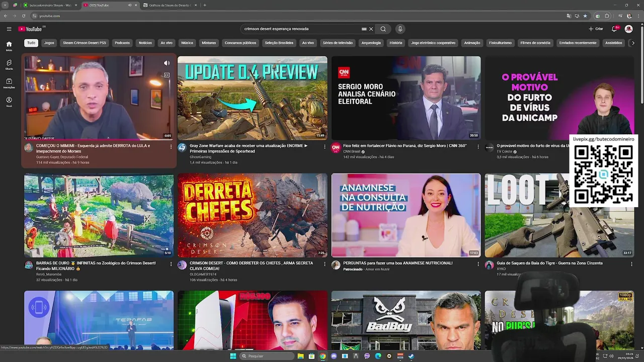This screenshot has height=362, width=644.
Task: Open options for COMEÇOU O MIMIMI video
Action: 171,147
